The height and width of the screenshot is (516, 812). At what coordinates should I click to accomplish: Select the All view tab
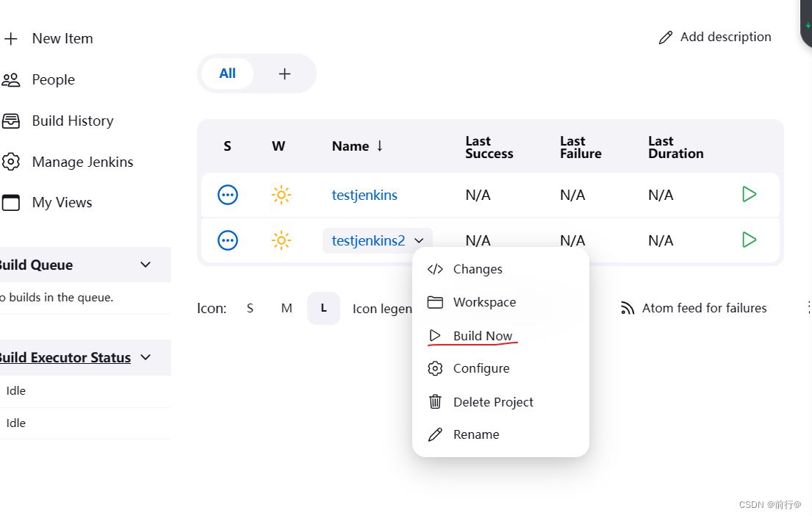click(x=227, y=74)
